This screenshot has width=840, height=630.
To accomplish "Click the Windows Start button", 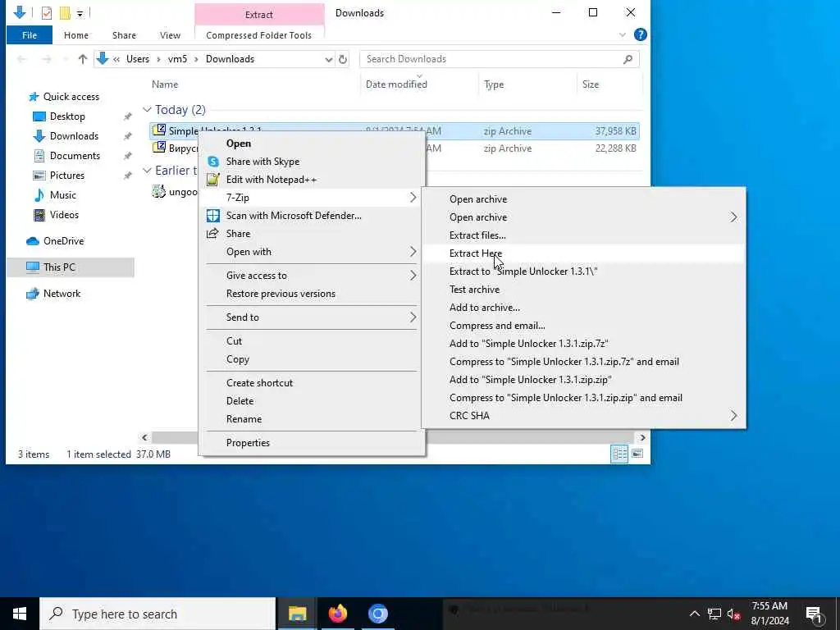I will [x=20, y=614].
